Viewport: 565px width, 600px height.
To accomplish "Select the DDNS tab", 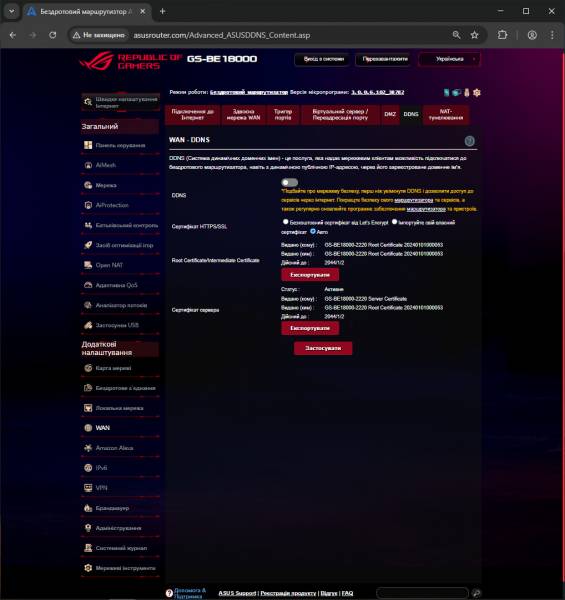I will tap(411, 114).
